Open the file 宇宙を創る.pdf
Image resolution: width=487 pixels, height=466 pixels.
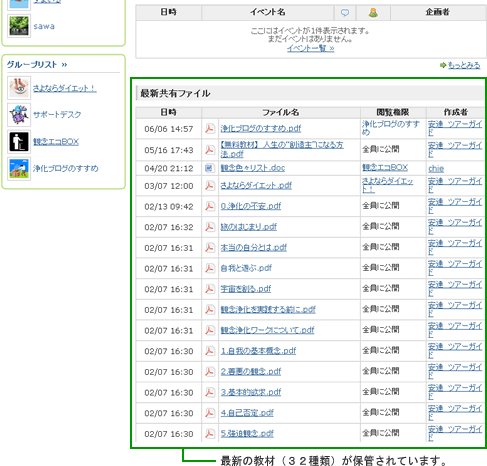(x=246, y=289)
